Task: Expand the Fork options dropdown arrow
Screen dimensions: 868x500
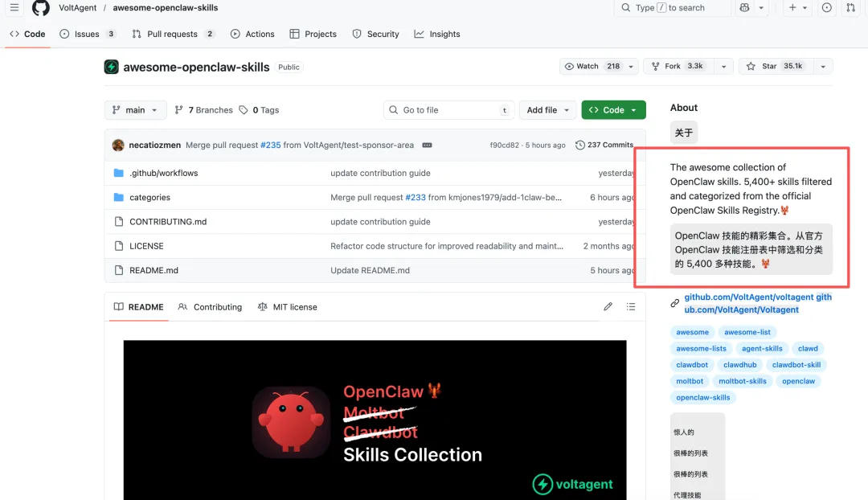Action: click(x=723, y=67)
